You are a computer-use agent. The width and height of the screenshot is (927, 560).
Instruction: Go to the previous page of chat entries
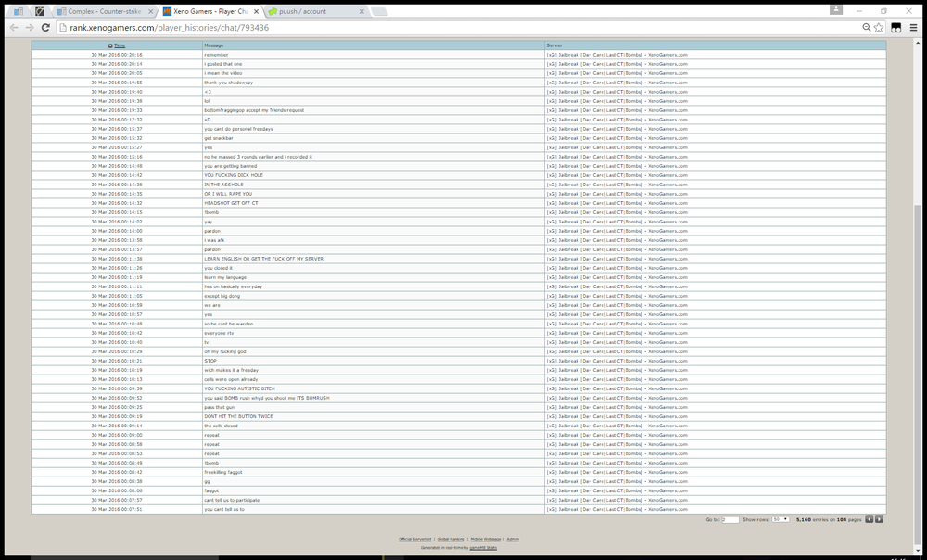point(870,519)
